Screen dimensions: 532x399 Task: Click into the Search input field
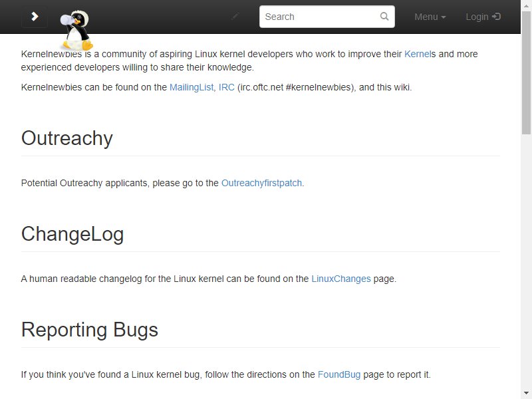coord(327,17)
